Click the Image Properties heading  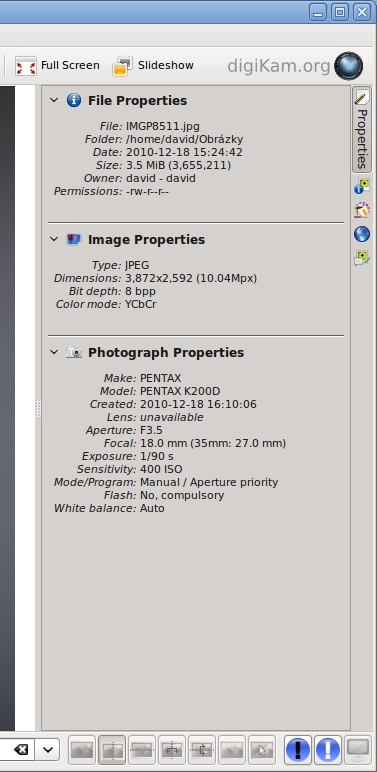[x=146, y=240]
